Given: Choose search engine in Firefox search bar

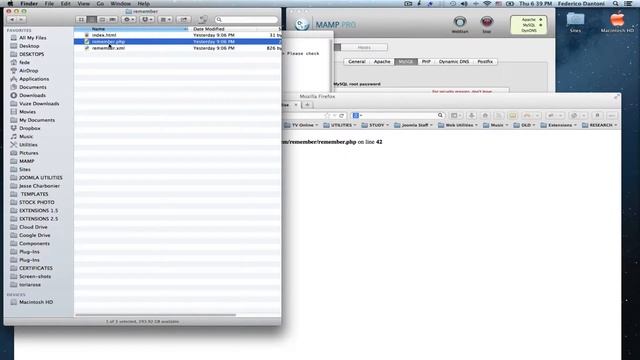Looking at the screenshot, I should [357, 116].
